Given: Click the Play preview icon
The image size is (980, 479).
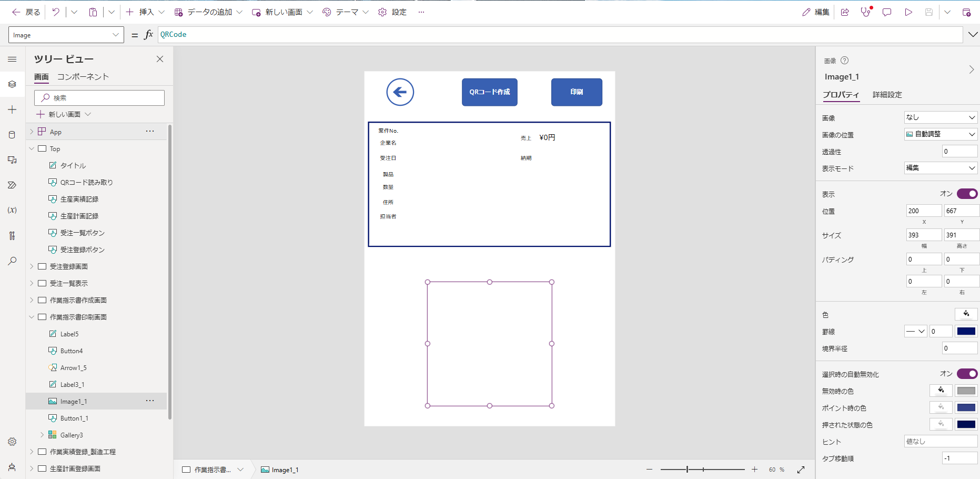Looking at the screenshot, I should coord(908,12).
